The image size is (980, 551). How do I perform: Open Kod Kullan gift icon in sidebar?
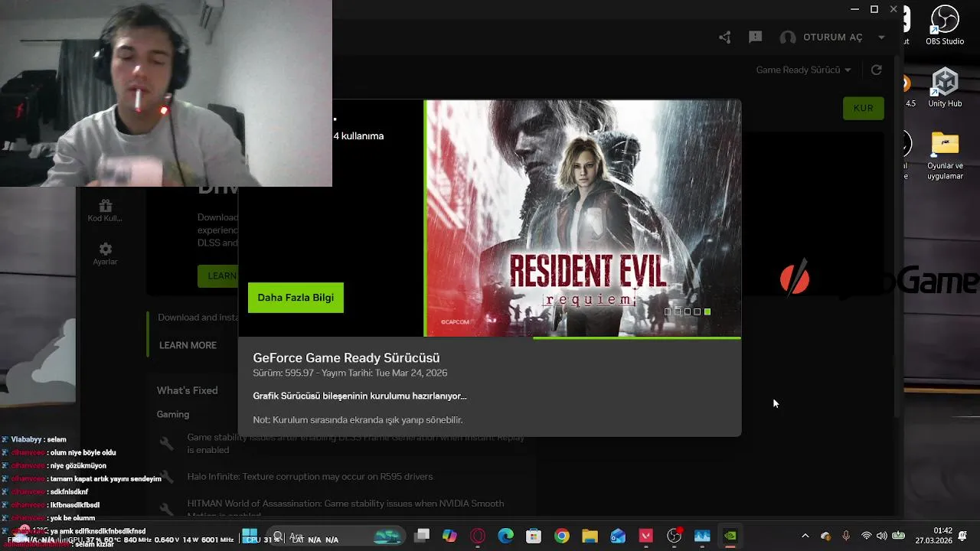click(105, 210)
